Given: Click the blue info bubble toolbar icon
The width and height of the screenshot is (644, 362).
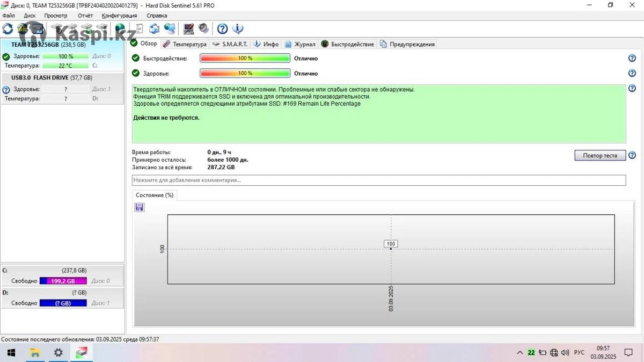Looking at the screenshot, I should 237,28.
